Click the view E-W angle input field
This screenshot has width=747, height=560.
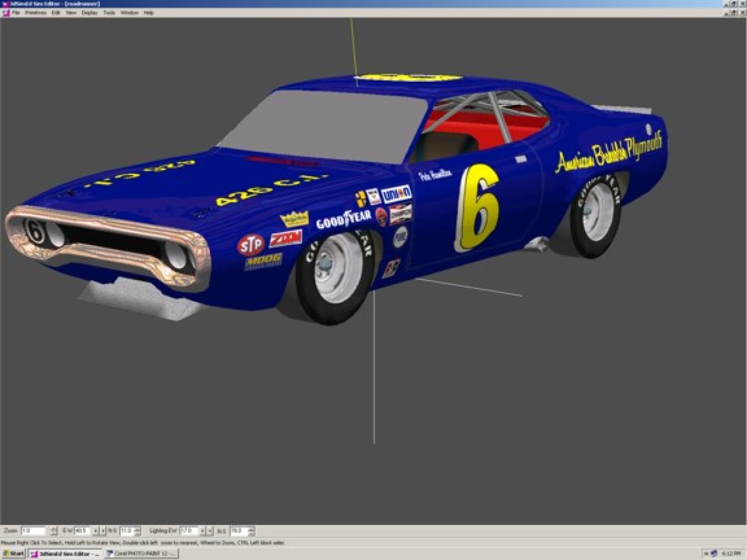pos(81,531)
